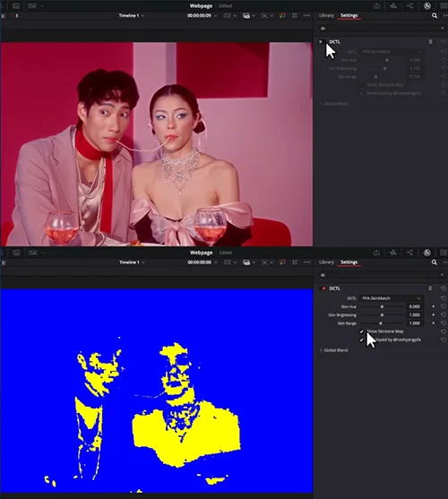Open the lower viewer's three-dot options menu
Screen dimensions: 448x499
coord(306,262)
